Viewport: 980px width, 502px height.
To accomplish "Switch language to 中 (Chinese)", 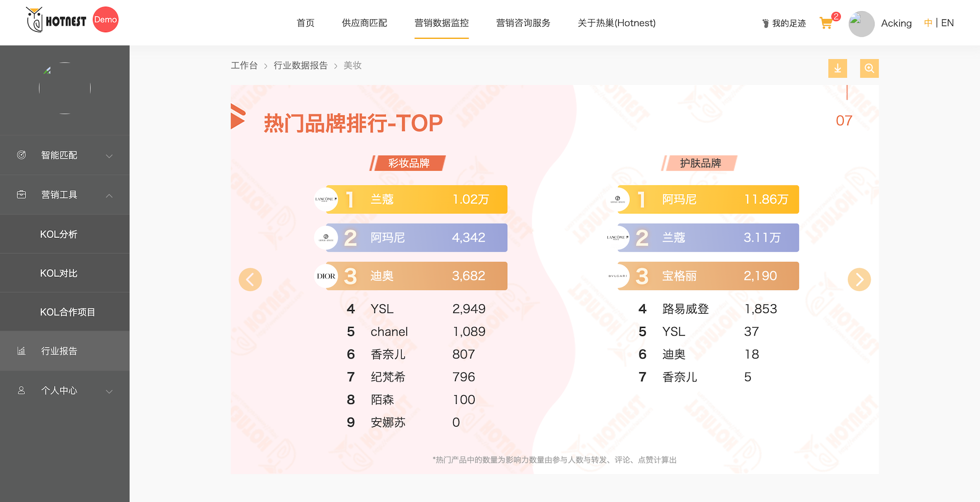I will point(927,23).
